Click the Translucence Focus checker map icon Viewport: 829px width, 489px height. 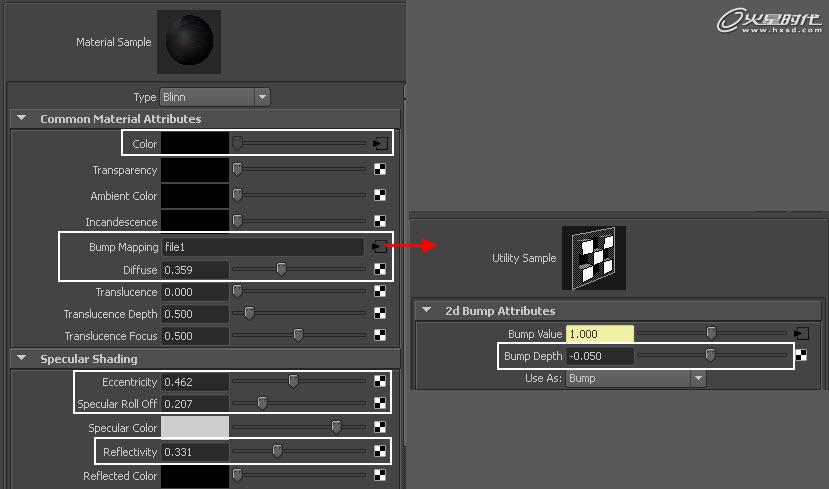[x=380, y=335]
